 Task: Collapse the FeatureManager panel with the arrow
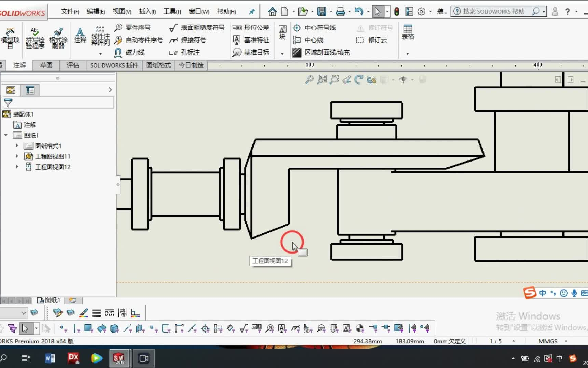tap(110, 89)
